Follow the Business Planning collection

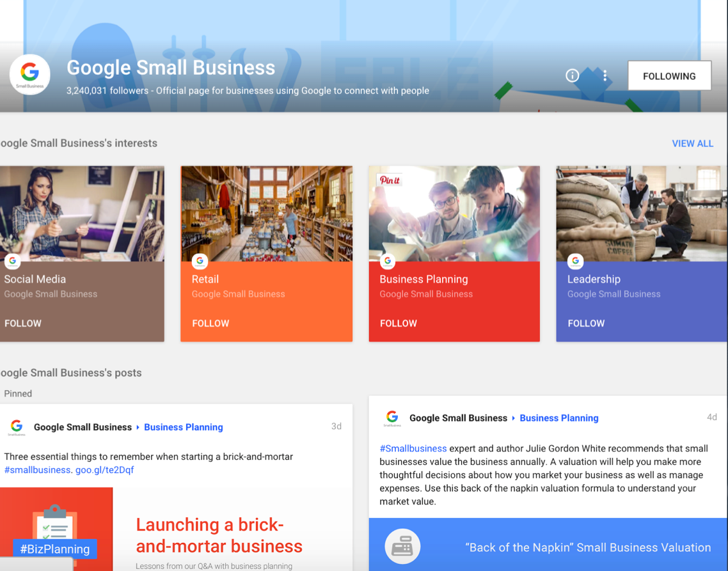pyautogui.click(x=399, y=323)
